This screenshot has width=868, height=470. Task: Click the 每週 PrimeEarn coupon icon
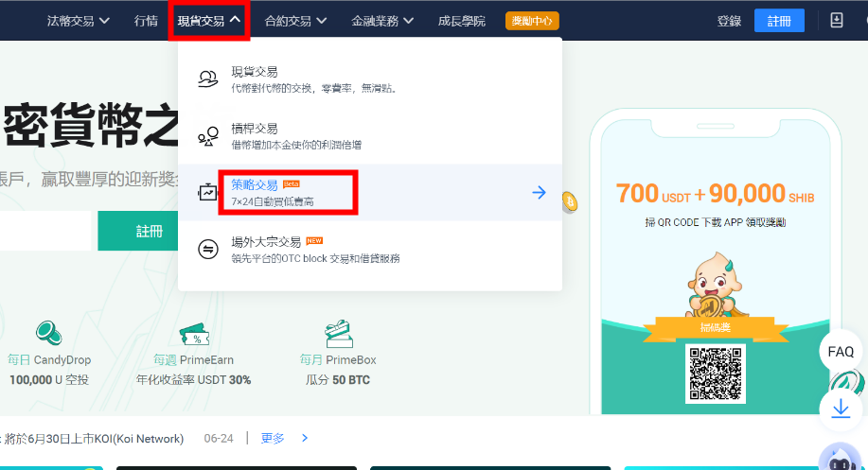(x=194, y=335)
